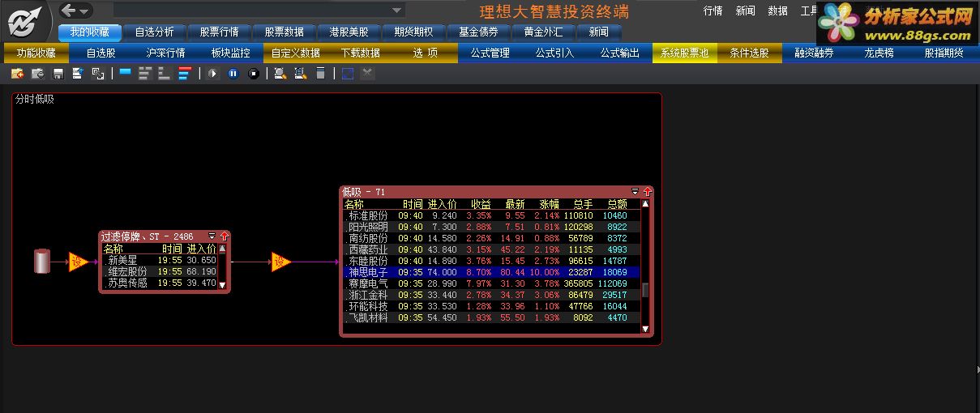Click 公式输出 button
Image resolution: width=980 pixels, height=413 pixels.
point(620,53)
